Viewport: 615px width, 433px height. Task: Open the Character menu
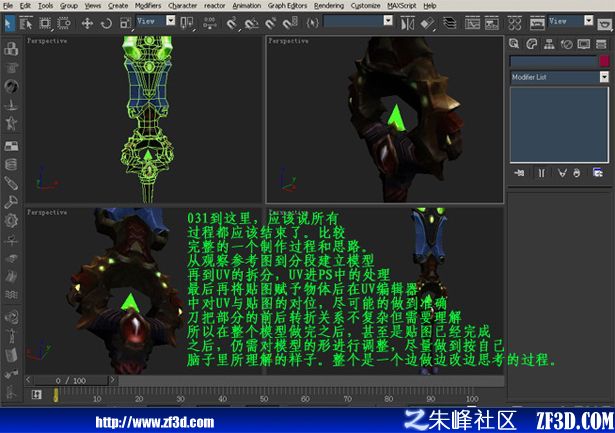pos(182,6)
